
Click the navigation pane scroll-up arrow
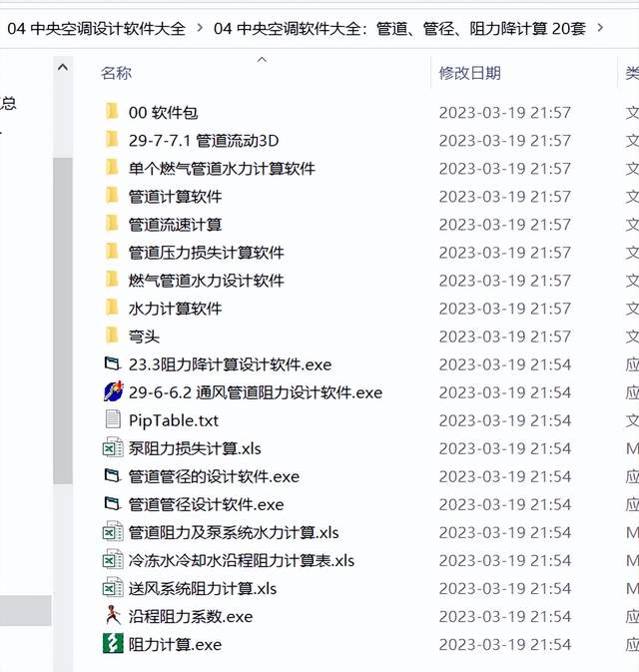pos(63,67)
